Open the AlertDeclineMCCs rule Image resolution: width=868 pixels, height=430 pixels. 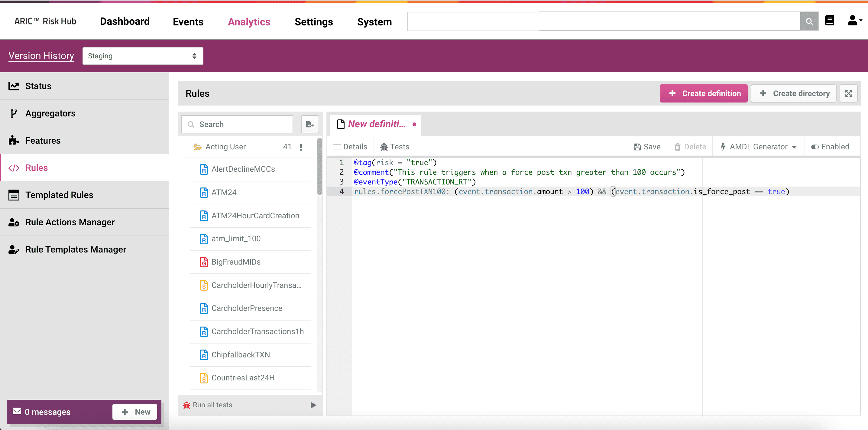tap(251, 169)
